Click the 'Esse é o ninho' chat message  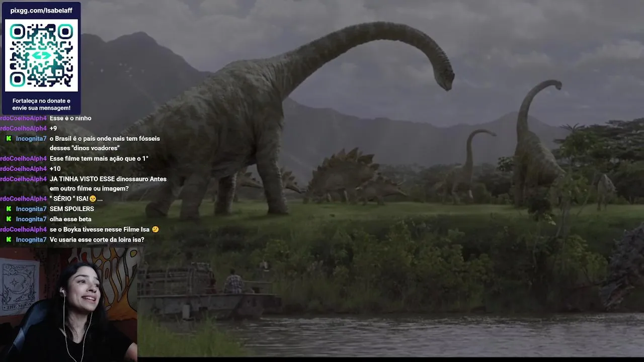[x=70, y=118]
